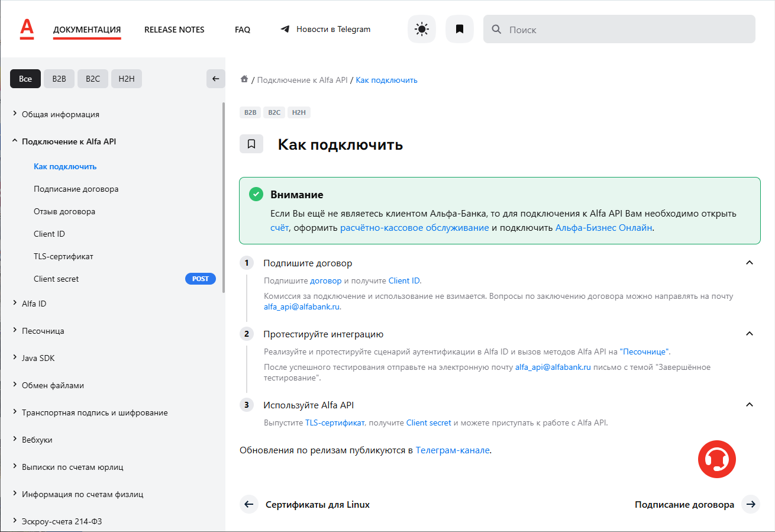775x532 pixels.
Task: Go to next page "Подписание договора" arrow
Action: click(750, 504)
